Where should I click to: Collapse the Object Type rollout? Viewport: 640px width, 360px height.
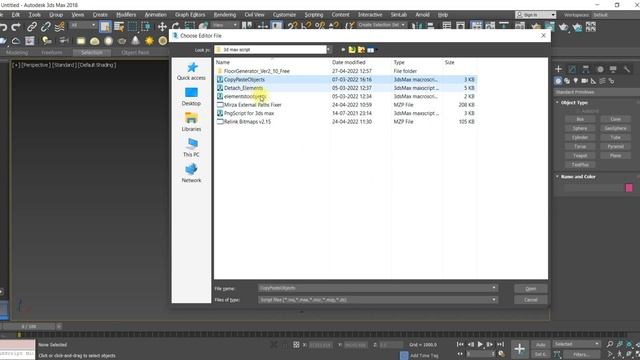(557, 102)
